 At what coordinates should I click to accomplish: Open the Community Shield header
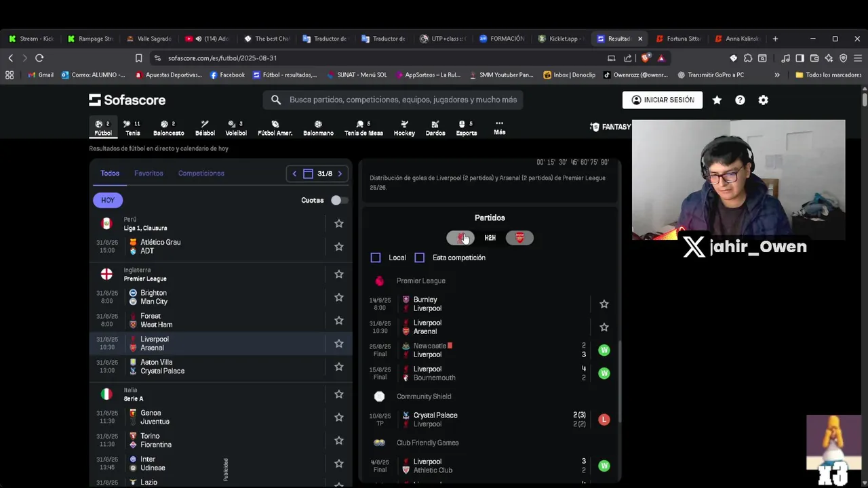pyautogui.click(x=423, y=396)
